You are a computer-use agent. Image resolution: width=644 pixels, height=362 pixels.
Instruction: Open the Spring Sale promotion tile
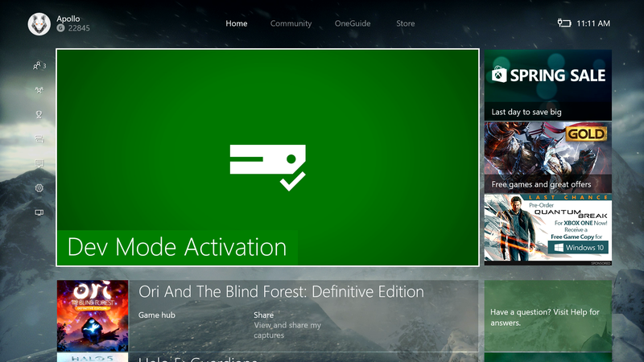(x=547, y=85)
